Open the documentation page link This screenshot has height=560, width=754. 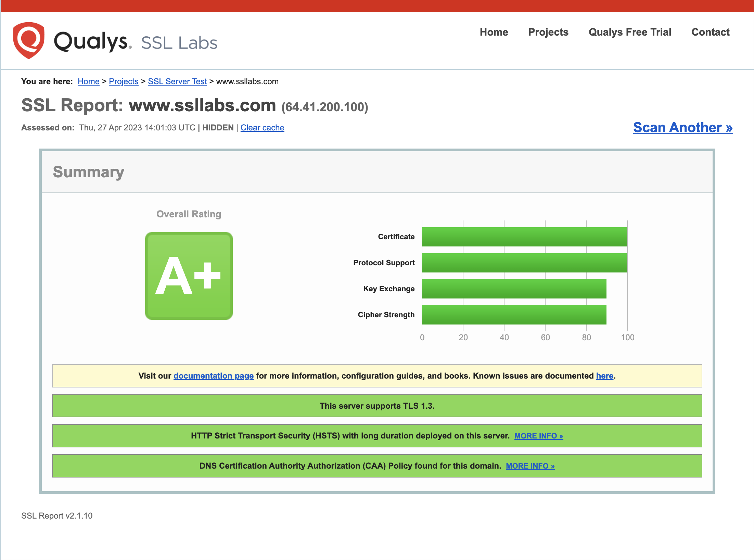[x=214, y=376]
